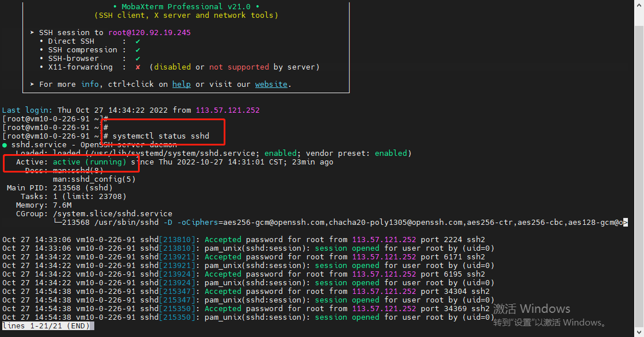
Task: Click the scrollbar down arrow
Action: pyautogui.click(x=639, y=332)
